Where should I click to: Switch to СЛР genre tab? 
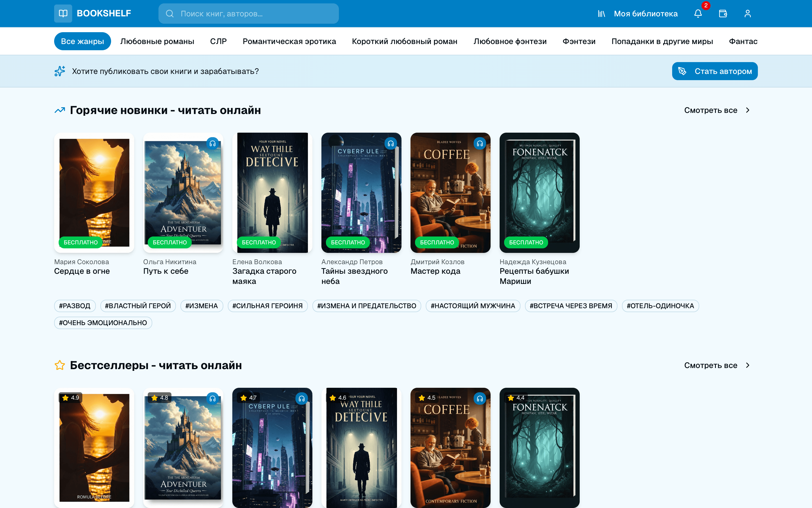(x=219, y=41)
